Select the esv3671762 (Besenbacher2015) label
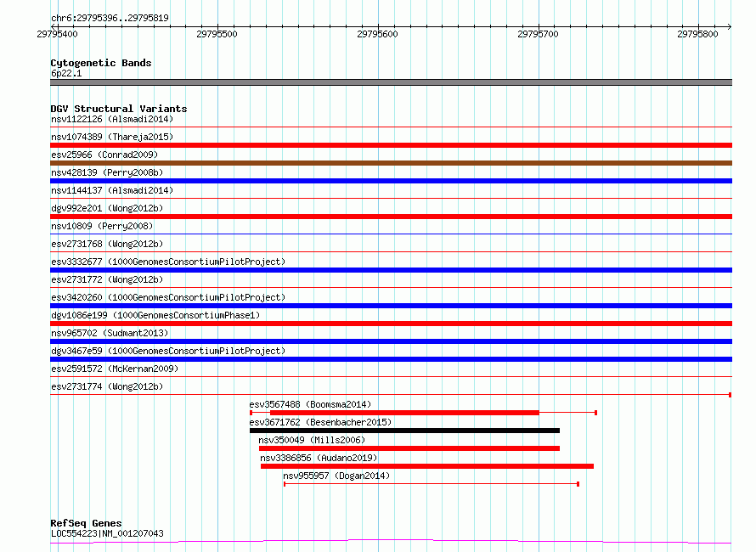 pyautogui.click(x=320, y=422)
